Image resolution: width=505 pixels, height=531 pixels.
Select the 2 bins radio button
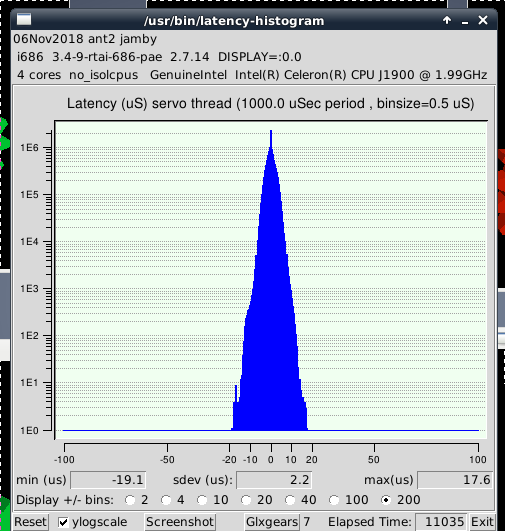coord(130,500)
